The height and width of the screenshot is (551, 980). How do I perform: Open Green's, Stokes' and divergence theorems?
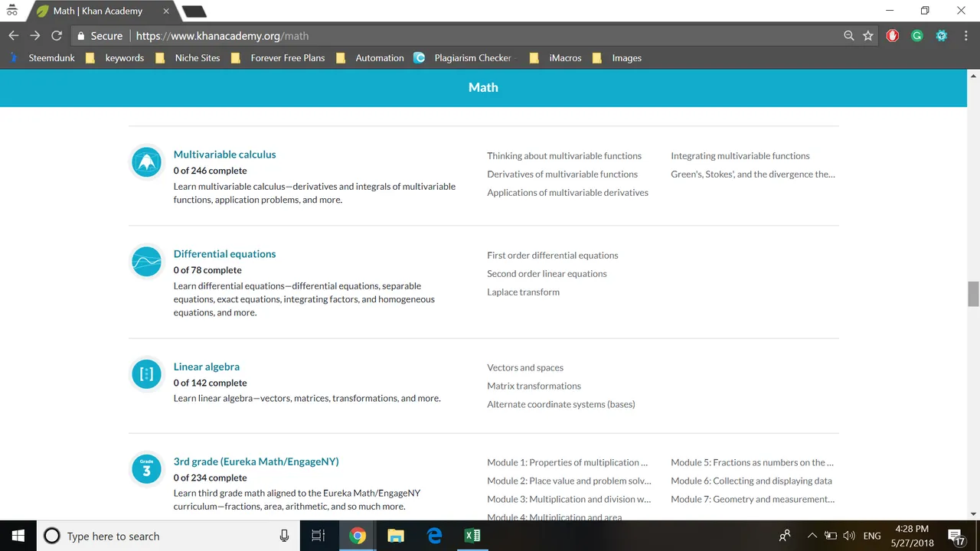tap(753, 174)
